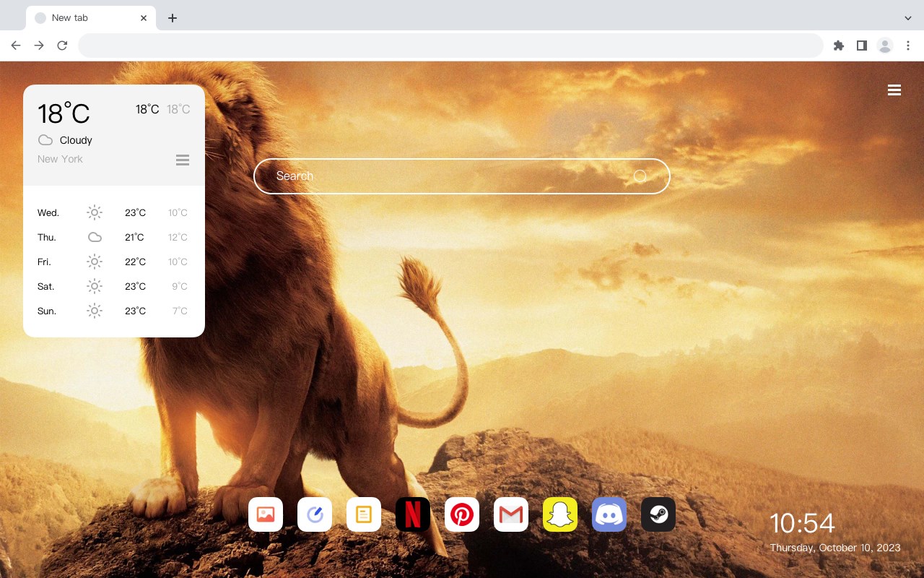Image resolution: width=924 pixels, height=578 pixels.
Task: Click the New York location label
Action: pos(60,159)
